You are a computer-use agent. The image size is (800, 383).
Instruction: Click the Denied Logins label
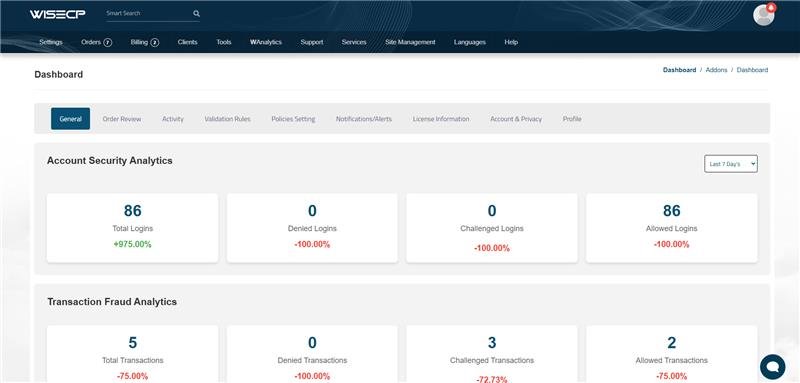(312, 228)
